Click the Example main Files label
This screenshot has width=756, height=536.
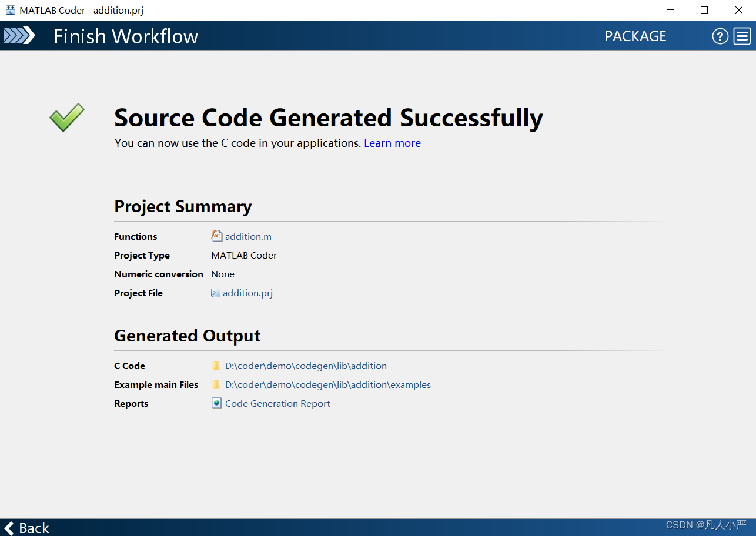[x=156, y=384]
